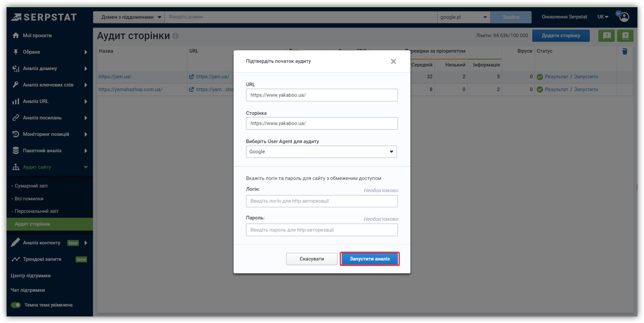Click the Serpstat logo
The height and width of the screenshot is (323, 644).
(x=44, y=17)
